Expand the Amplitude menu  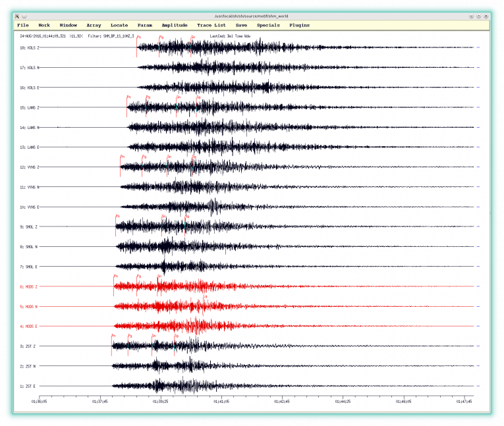coord(175,25)
